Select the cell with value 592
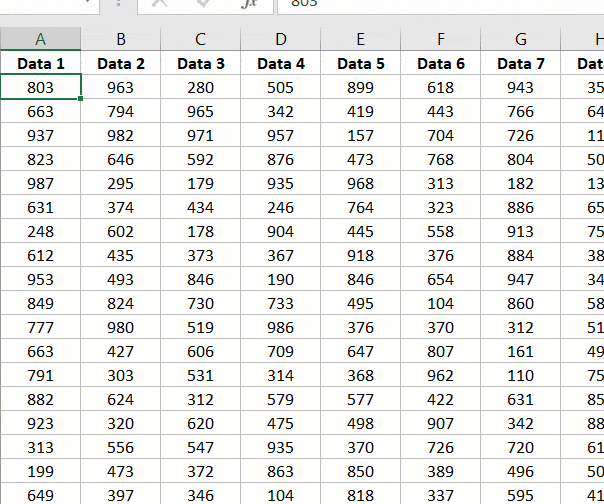604x504 pixels. click(200, 159)
